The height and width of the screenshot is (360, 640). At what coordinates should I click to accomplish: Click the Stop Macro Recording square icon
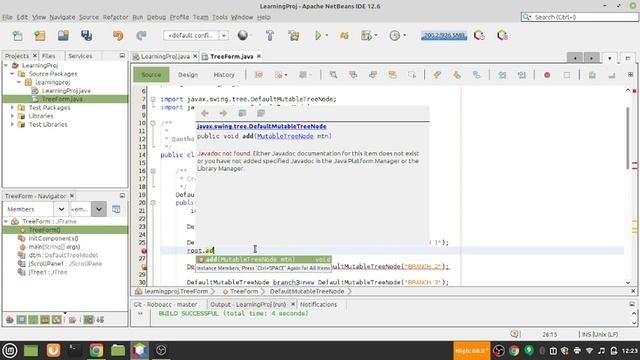[x=567, y=75]
